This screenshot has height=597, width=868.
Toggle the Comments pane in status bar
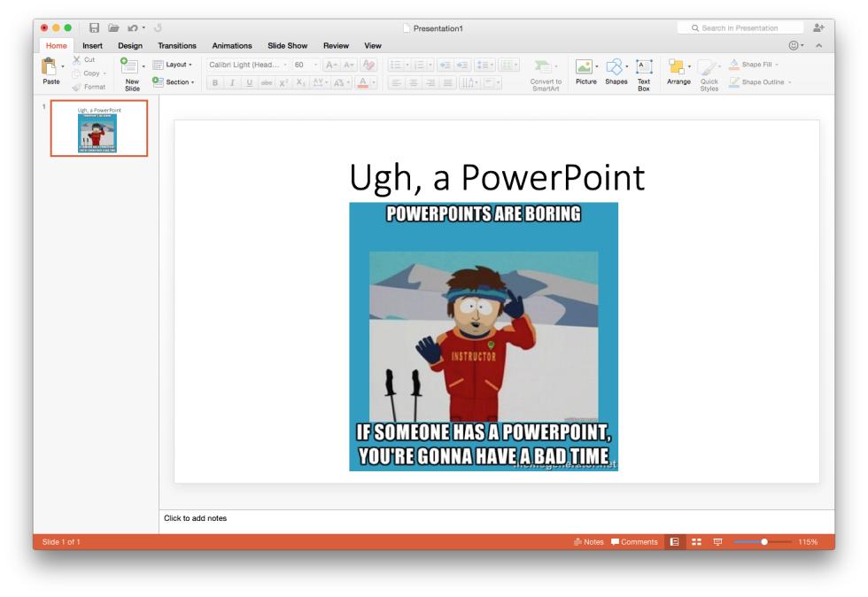[x=634, y=542]
